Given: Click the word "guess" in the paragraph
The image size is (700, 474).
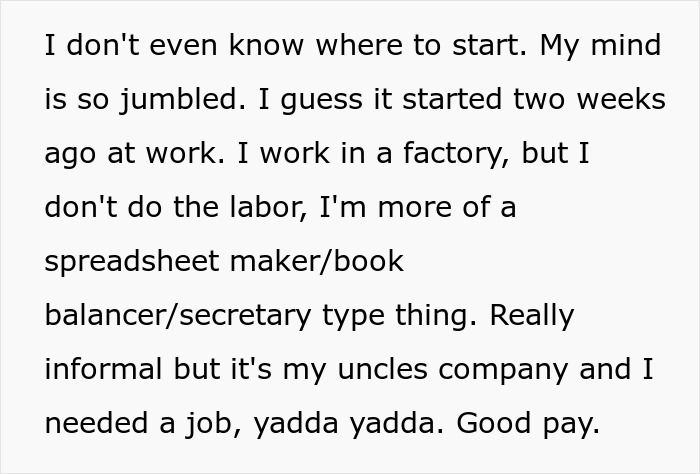Looking at the screenshot, I should point(319,102).
